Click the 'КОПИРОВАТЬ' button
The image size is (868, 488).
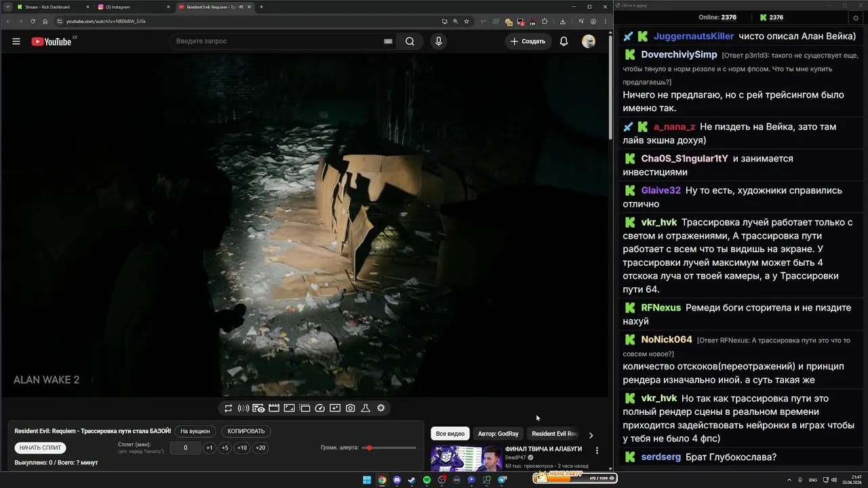click(246, 431)
